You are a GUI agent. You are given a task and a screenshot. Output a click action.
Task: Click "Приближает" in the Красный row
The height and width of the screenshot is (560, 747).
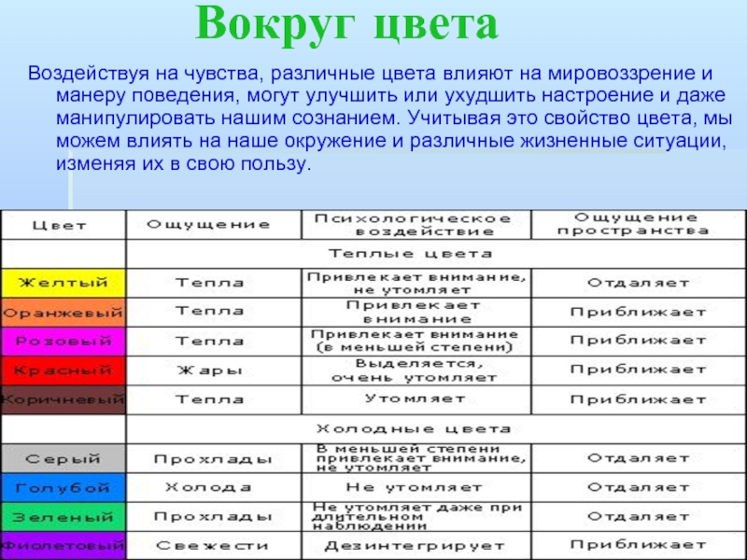[x=639, y=370]
